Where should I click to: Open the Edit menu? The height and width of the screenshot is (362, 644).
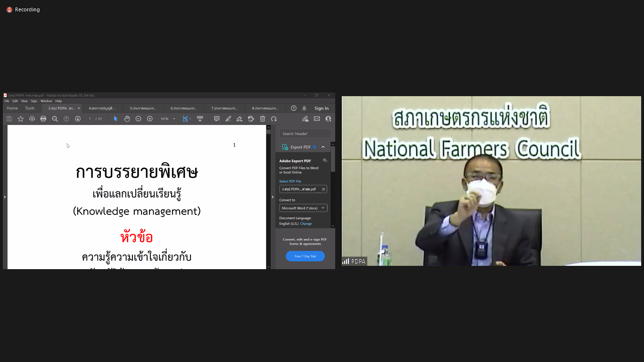tap(15, 101)
